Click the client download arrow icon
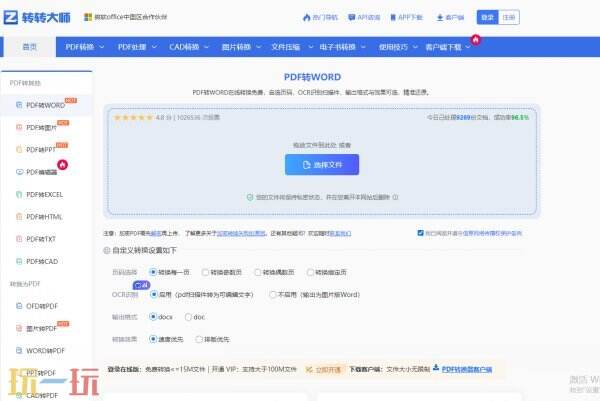600x401 pixels. coord(440,17)
